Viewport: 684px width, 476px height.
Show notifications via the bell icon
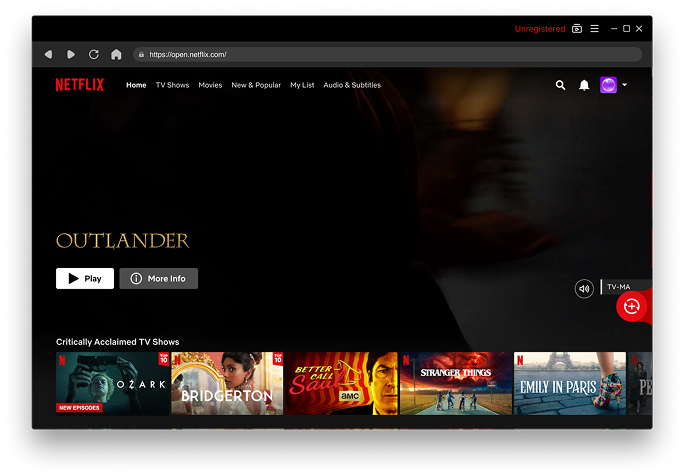point(584,85)
